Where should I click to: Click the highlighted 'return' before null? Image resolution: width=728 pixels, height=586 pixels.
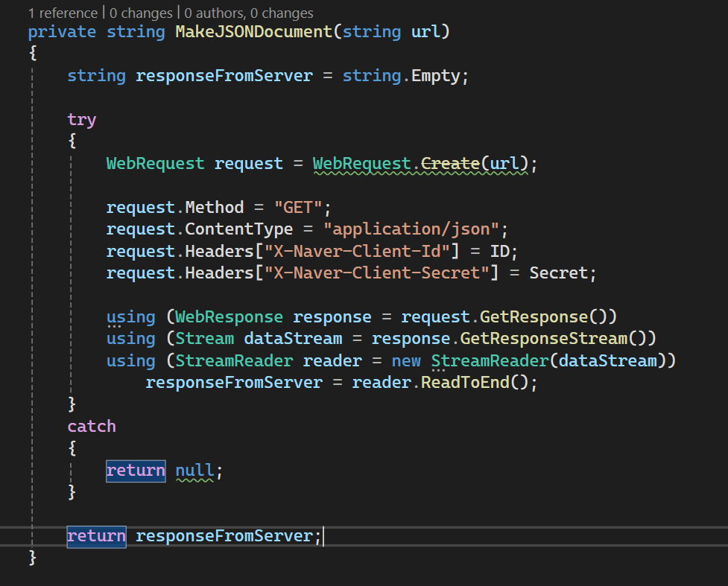pos(136,471)
